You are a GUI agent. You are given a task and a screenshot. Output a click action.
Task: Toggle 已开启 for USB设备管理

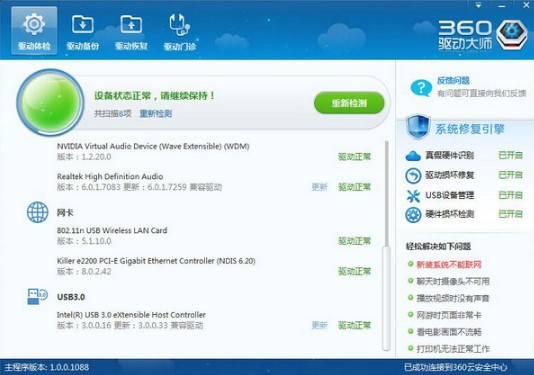[x=510, y=195]
